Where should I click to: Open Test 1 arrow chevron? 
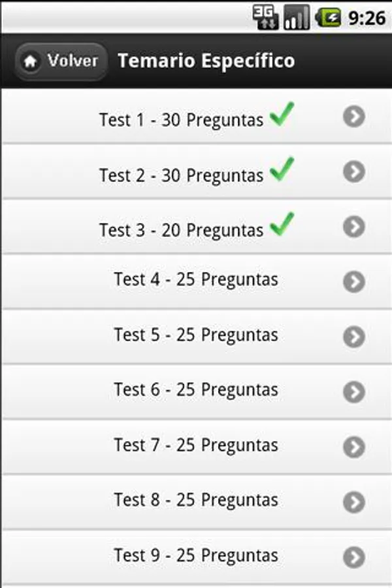353,117
